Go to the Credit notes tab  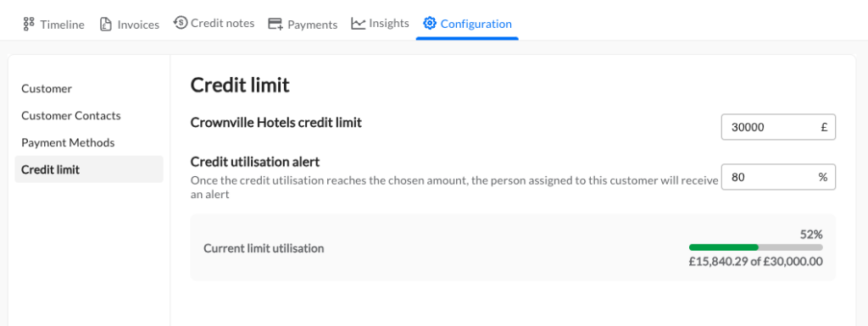[214, 23]
